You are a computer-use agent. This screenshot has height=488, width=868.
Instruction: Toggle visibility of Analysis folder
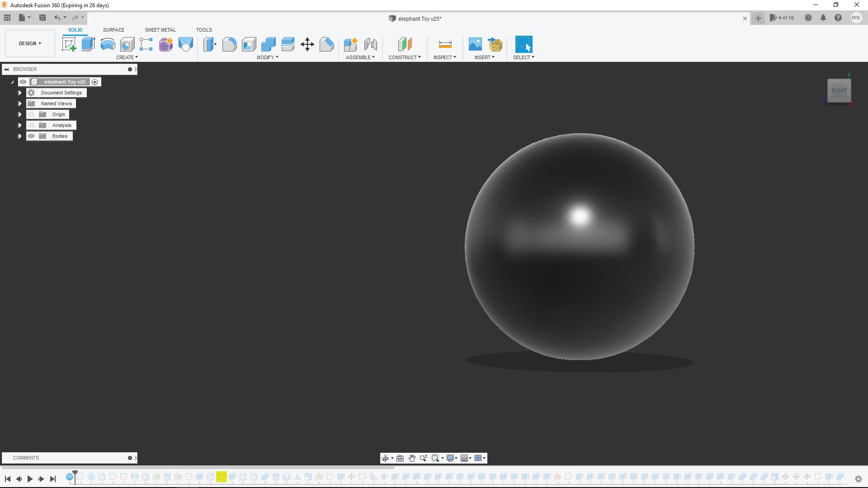pyautogui.click(x=31, y=125)
